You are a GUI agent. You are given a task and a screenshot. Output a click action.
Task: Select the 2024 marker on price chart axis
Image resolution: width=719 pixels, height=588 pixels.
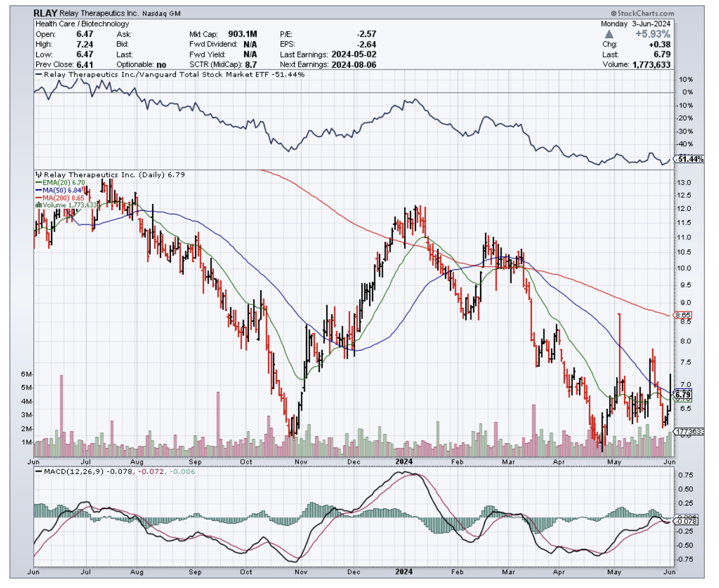404,461
